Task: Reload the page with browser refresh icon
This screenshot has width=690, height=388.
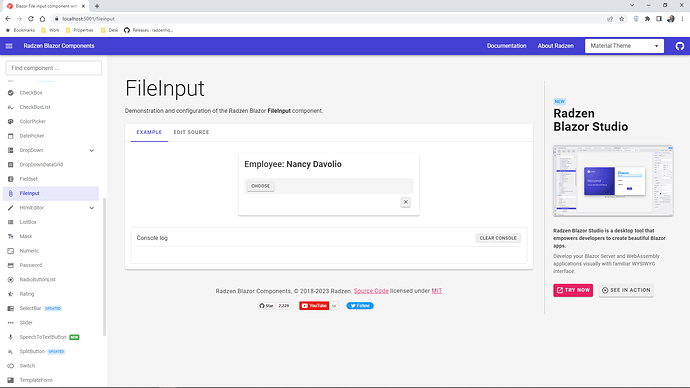Action: (31, 19)
